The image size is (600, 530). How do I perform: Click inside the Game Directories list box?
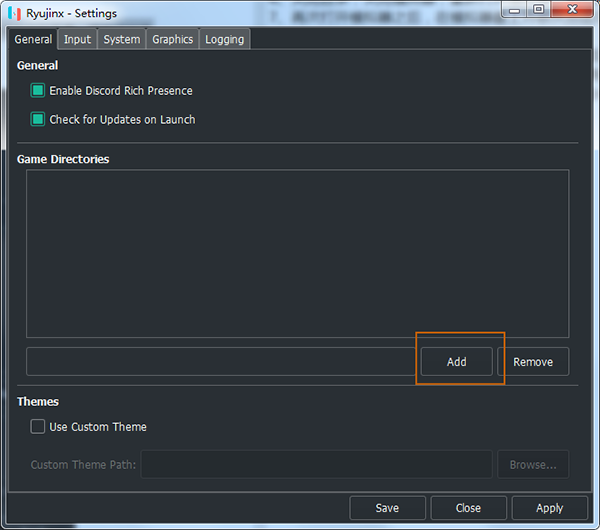[x=298, y=253]
